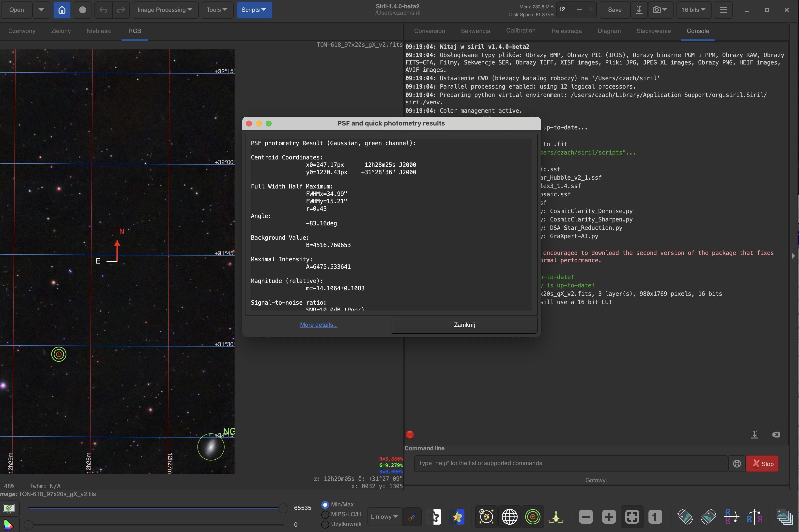Click the upper cutoff slider handle
The height and width of the screenshot is (532, 799).
(283, 508)
